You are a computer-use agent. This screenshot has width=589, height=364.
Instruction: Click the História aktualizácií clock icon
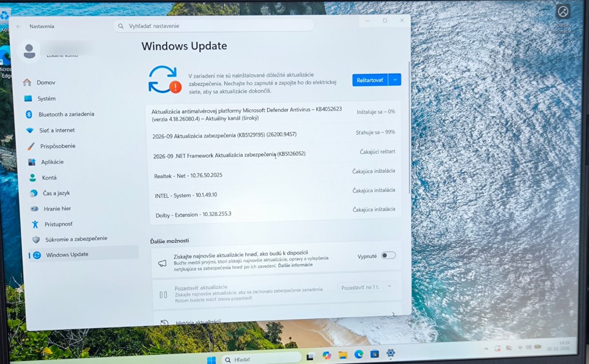coord(164,323)
